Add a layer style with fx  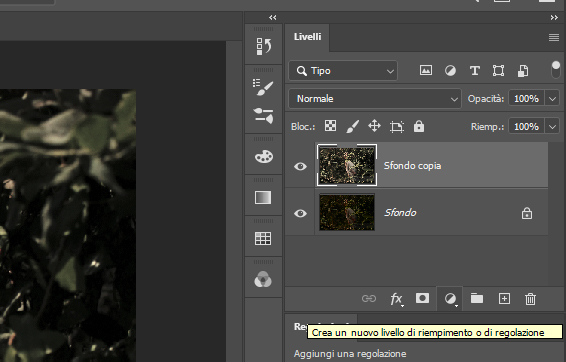click(396, 299)
